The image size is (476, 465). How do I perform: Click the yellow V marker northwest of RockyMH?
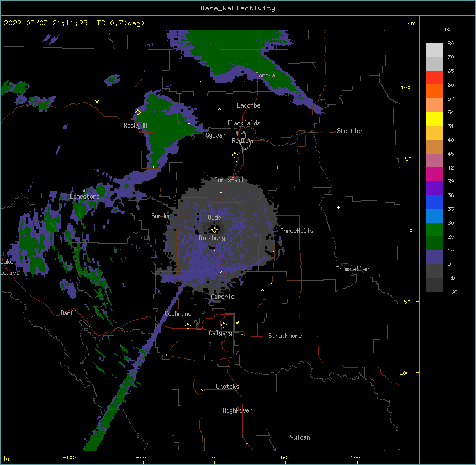(97, 102)
